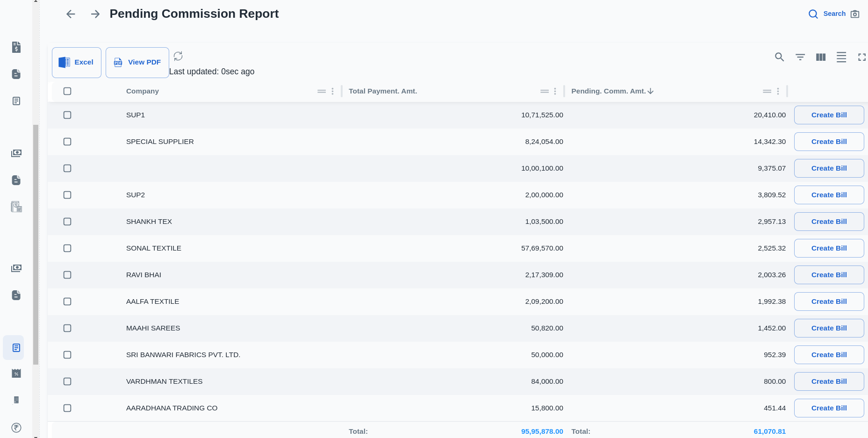Select the SUP1 row checkbox
Screen dimensions: 868x438
(x=67, y=115)
